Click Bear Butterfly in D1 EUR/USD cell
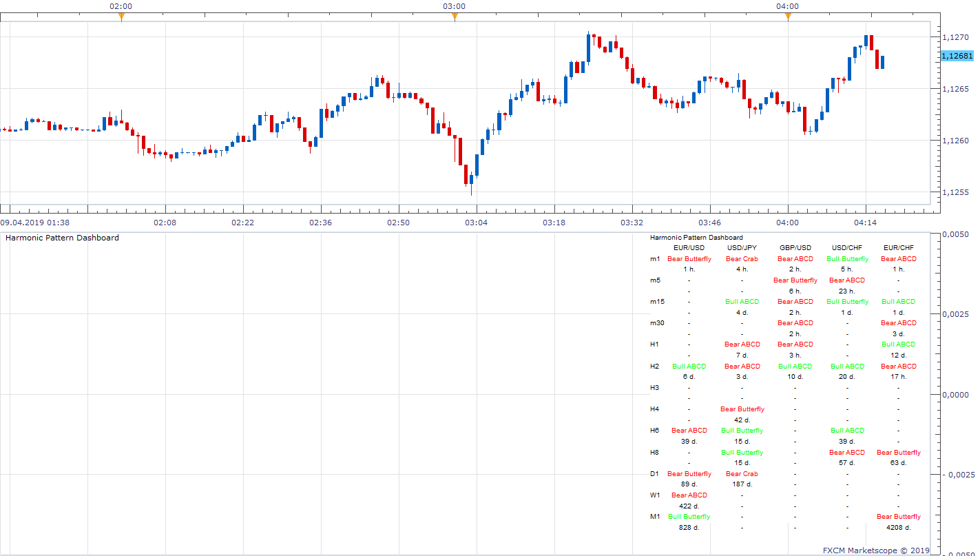The image size is (980, 556). pyautogui.click(x=689, y=474)
